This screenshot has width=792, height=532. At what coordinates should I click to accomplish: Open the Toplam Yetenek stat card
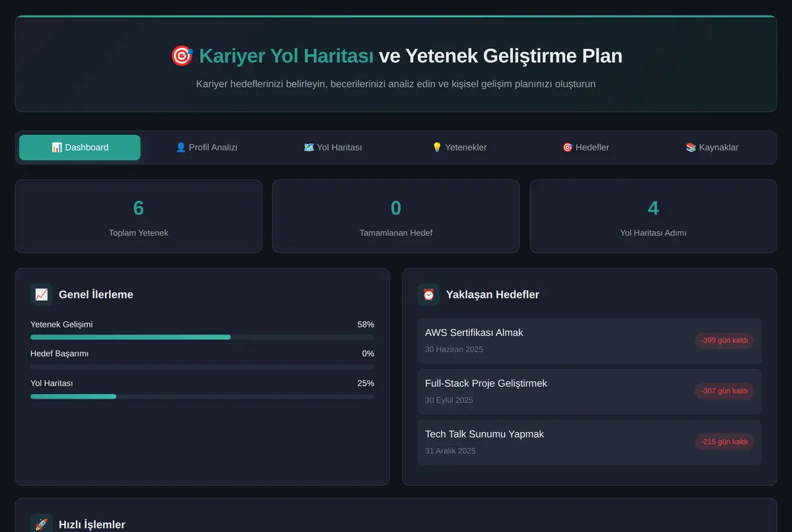(x=139, y=216)
